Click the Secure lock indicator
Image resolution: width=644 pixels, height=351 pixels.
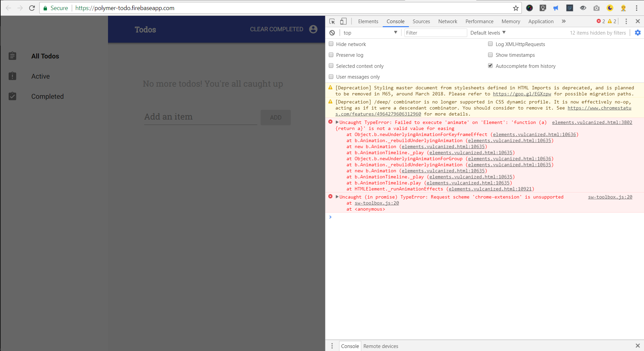click(x=56, y=8)
